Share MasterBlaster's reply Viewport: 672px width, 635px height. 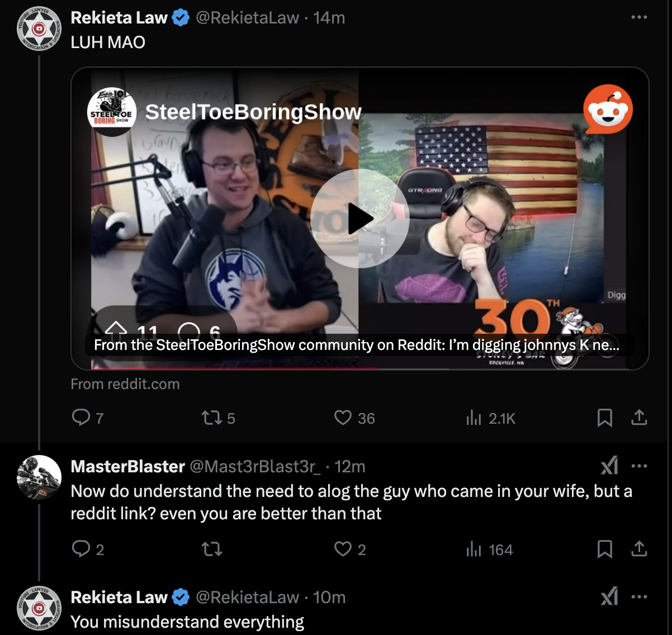[x=639, y=549]
